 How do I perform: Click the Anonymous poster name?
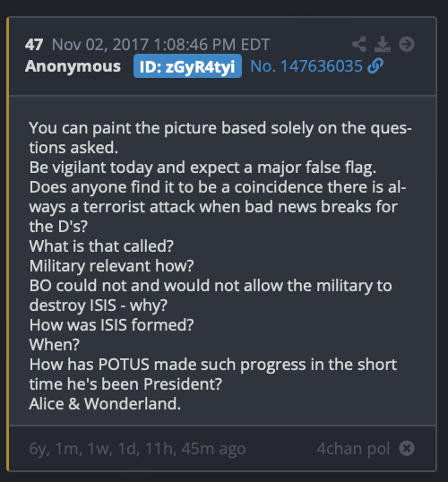[73, 66]
